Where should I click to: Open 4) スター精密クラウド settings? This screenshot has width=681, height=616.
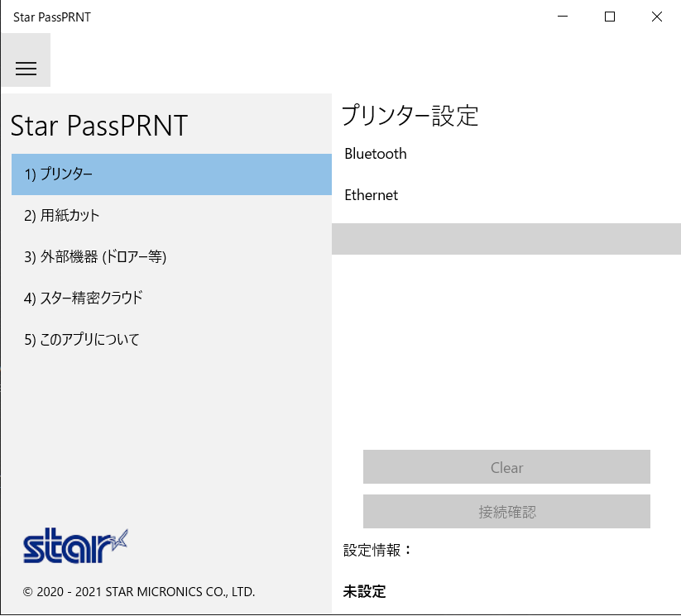click(x=171, y=298)
